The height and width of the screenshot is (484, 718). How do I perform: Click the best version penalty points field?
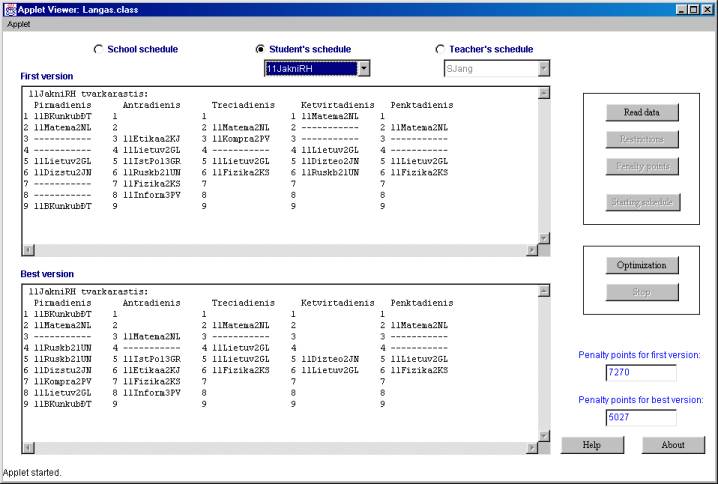pos(641,418)
